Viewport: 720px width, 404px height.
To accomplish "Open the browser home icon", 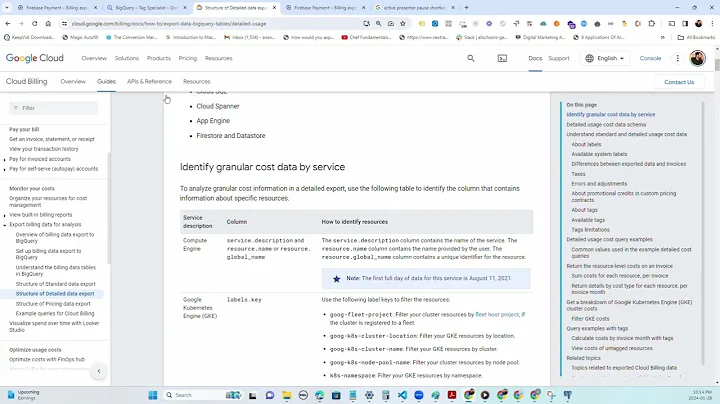I will (48, 23).
